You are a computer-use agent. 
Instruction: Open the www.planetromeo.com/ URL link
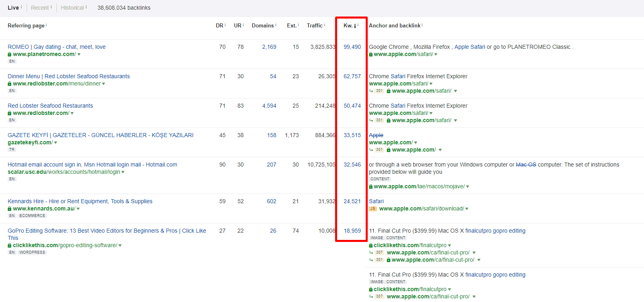pos(44,54)
